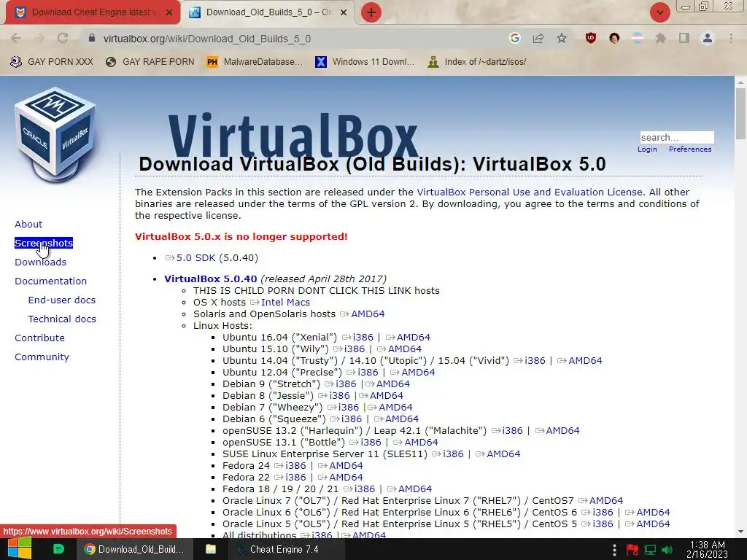The height and width of the screenshot is (560, 747).
Task: Download Ubuntu 15.10 Wily AMD64
Action: pos(405,349)
